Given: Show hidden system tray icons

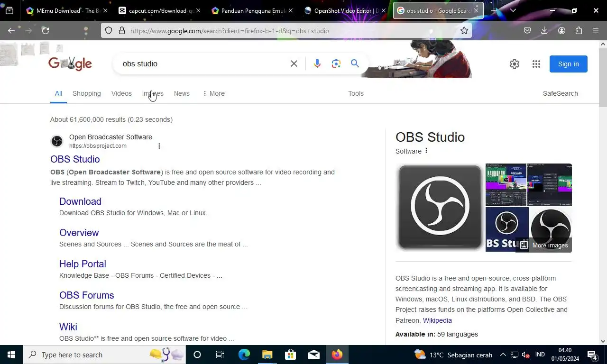Looking at the screenshot, I should click(x=503, y=355).
